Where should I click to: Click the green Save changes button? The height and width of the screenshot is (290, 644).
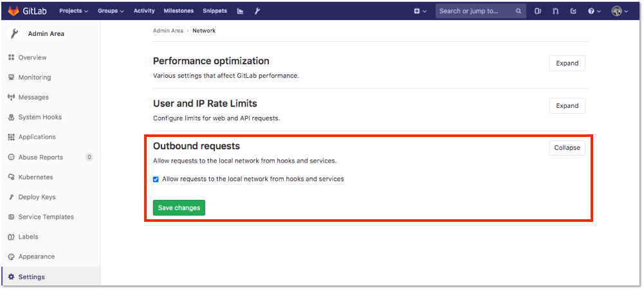click(179, 208)
